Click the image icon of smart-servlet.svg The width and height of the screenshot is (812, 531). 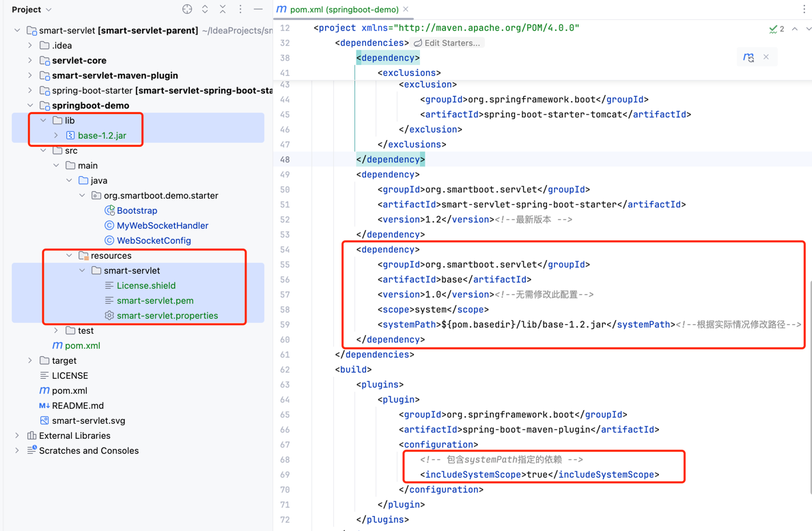(x=44, y=420)
